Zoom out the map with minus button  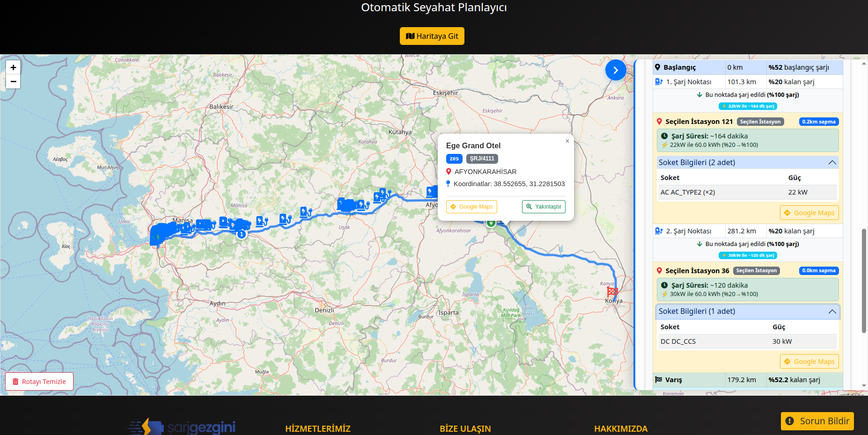(13, 81)
